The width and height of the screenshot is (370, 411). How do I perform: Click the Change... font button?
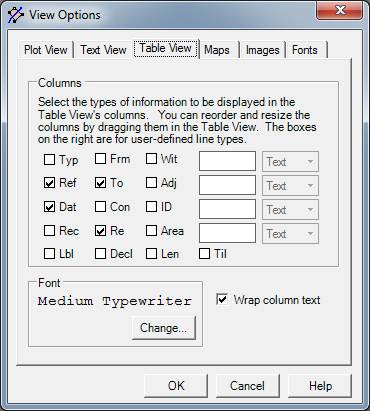[163, 328]
